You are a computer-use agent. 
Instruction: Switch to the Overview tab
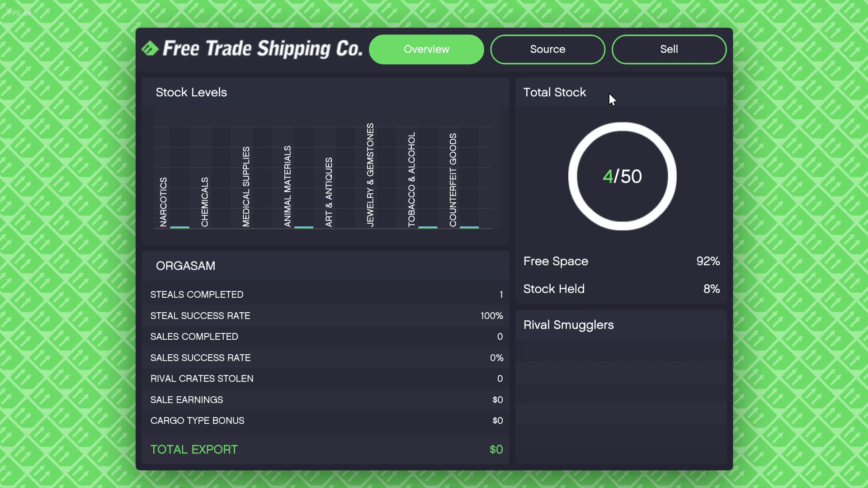[x=426, y=49]
